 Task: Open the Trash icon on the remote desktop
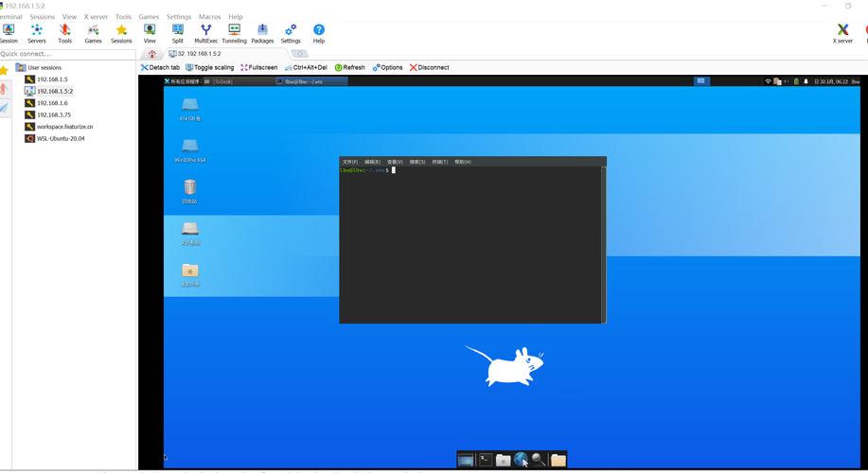[x=190, y=189]
